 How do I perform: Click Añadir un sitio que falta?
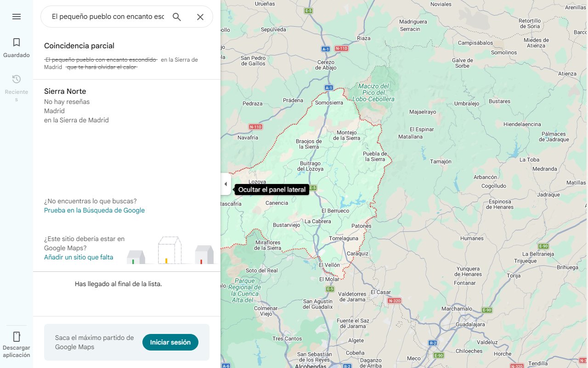[78, 257]
